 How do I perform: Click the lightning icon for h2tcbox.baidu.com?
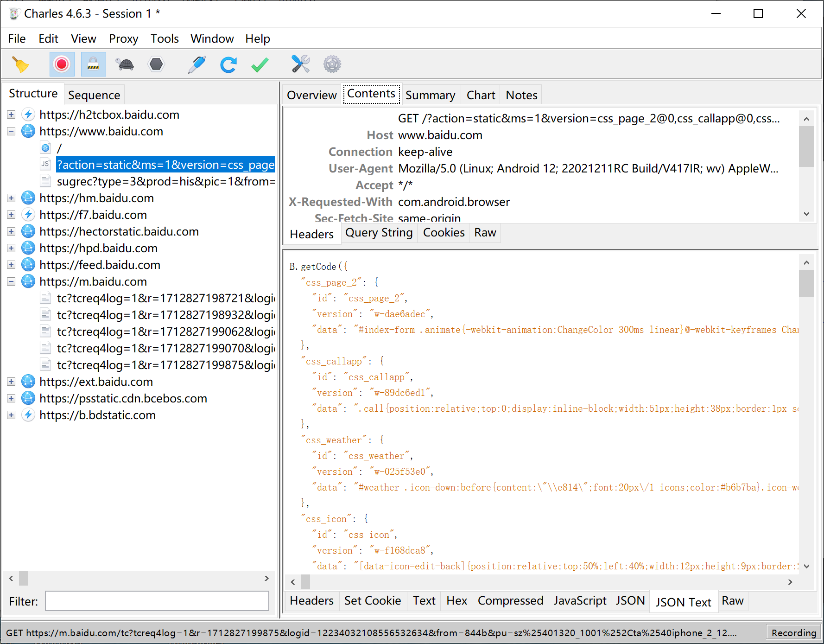click(28, 115)
